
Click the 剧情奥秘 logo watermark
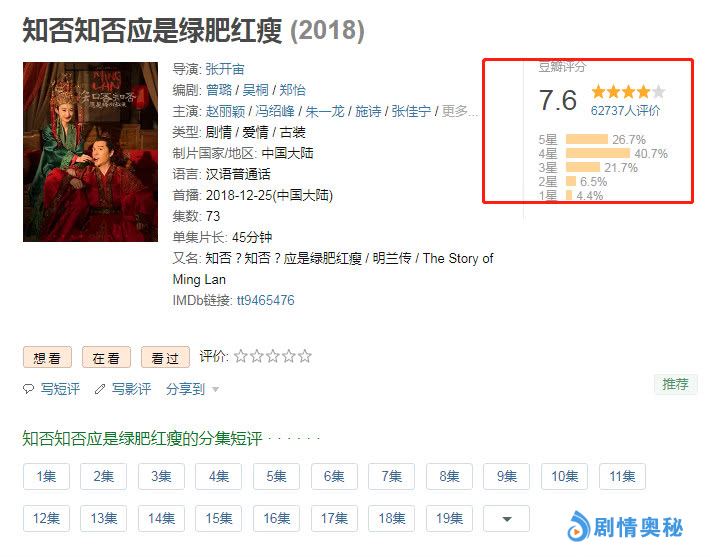[625, 527]
